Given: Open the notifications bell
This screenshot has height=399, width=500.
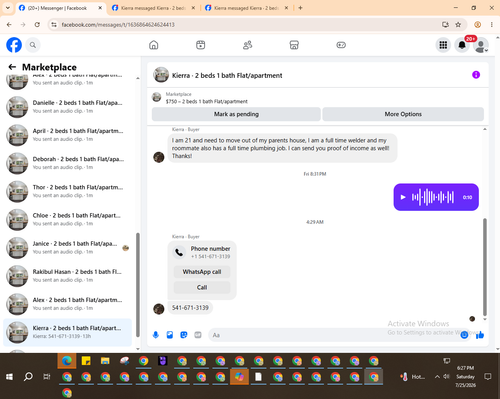Looking at the screenshot, I should pos(462,45).
